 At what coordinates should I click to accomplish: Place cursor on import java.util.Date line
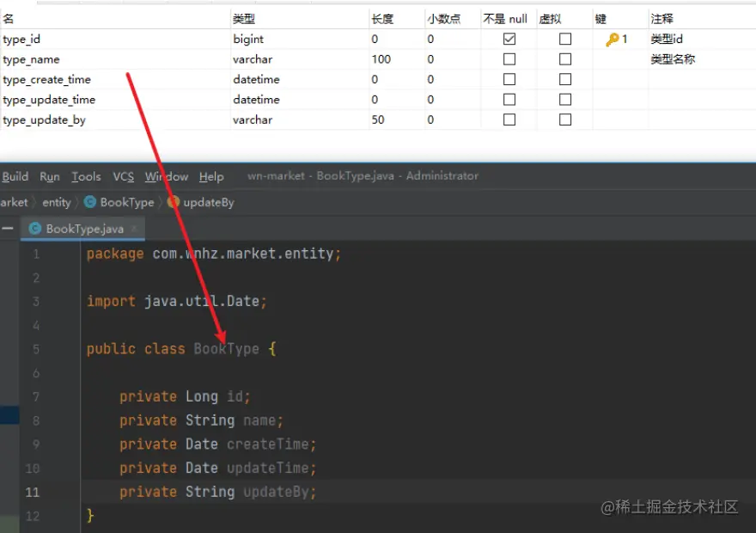pos(176,302)
